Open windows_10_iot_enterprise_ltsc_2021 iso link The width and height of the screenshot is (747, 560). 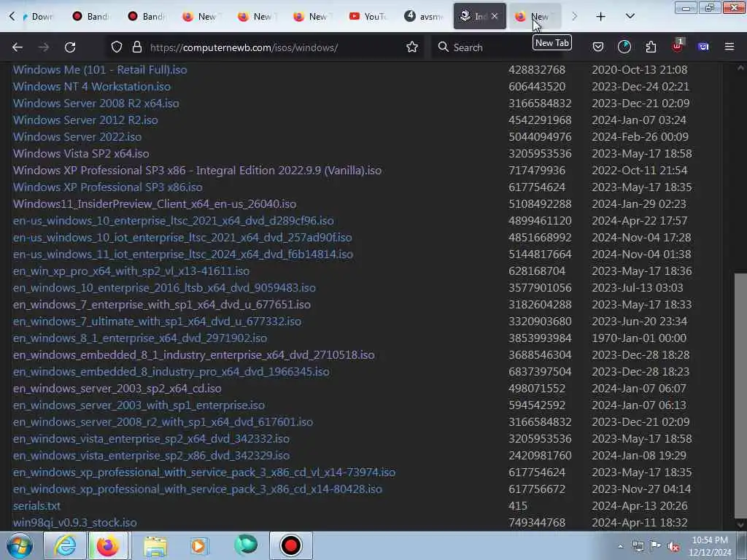pyautogui.click(x=182, y=237)
